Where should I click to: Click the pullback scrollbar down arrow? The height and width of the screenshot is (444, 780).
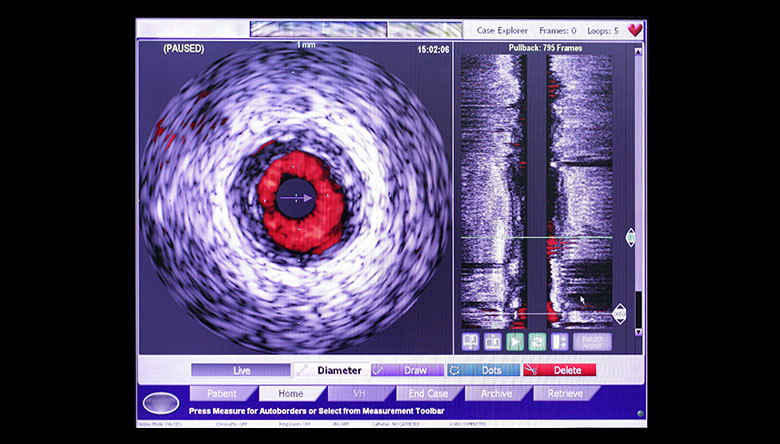[x=639, y=333]
